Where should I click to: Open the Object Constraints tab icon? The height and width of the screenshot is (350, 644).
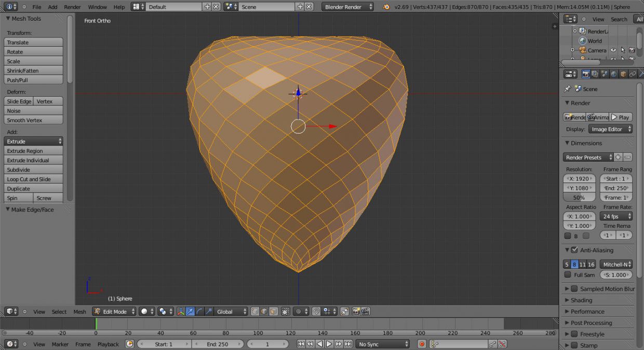click(x=633, y=74)
